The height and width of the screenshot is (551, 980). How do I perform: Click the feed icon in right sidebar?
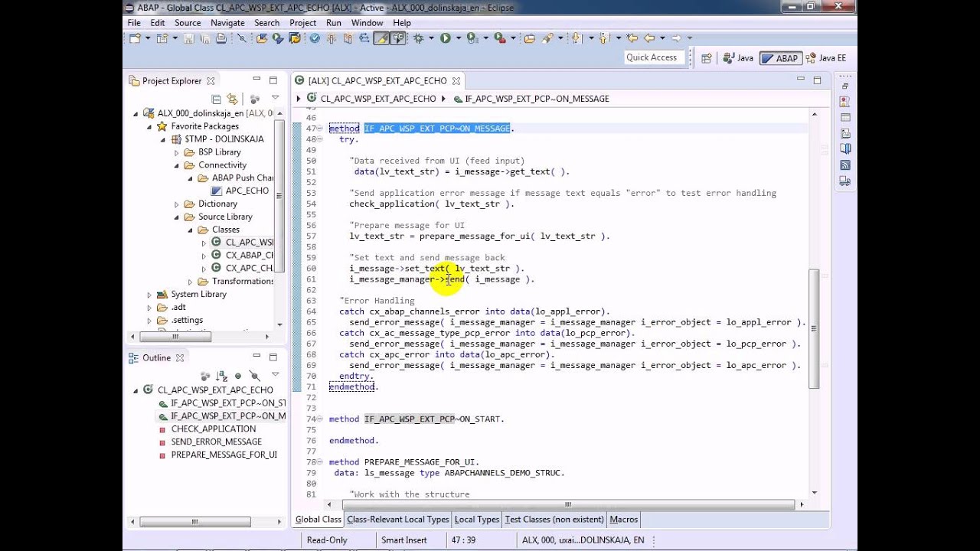point(845,165)
